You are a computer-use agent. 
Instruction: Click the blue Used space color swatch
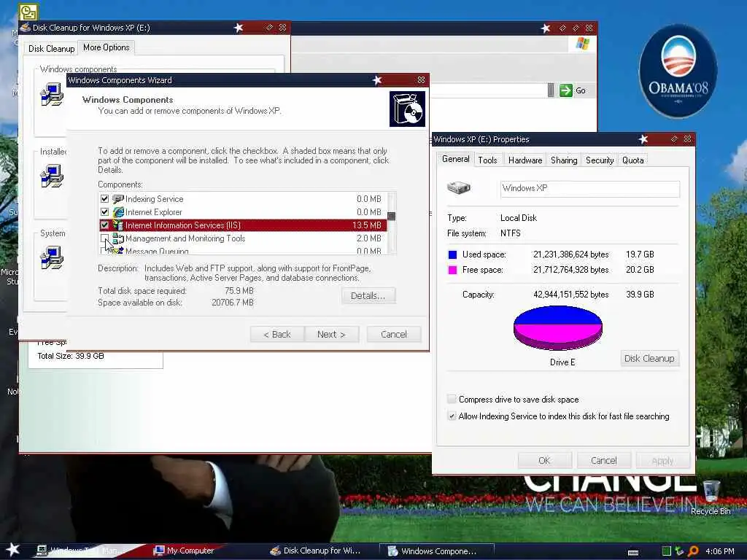(x=452, y=254)
